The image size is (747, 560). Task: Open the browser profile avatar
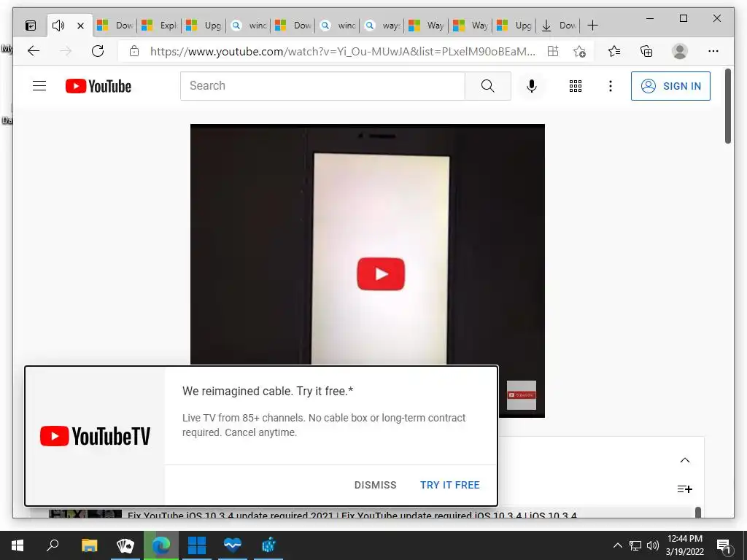(680, 51)
